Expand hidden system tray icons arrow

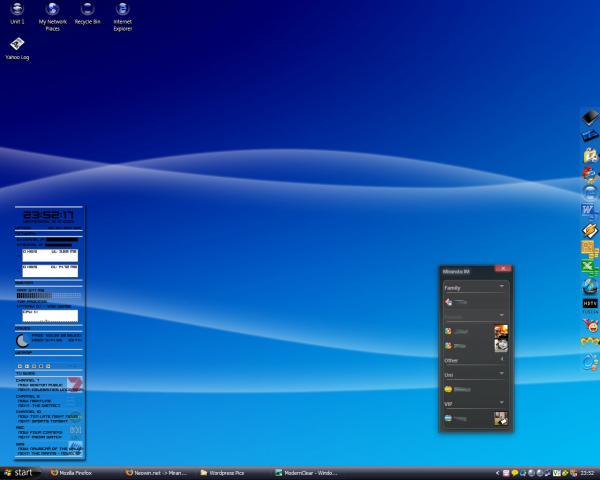497,473
